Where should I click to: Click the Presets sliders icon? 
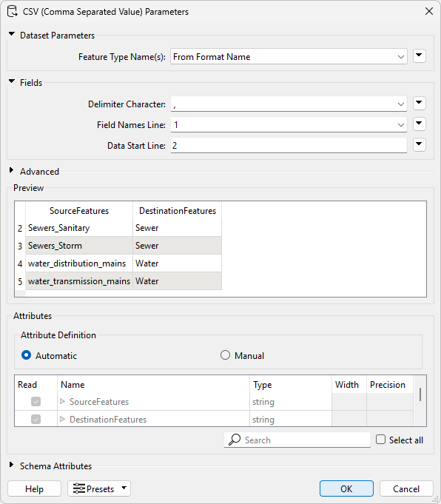78,488
